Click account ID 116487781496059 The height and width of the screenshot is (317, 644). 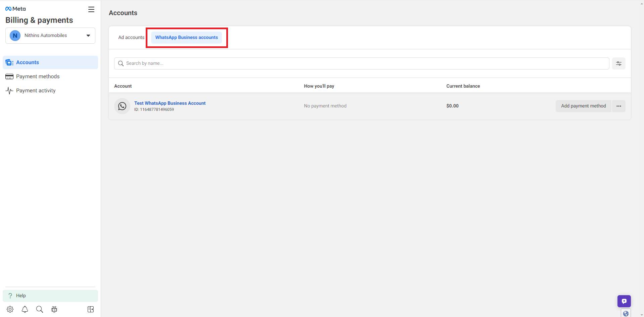tap(154, 109)
